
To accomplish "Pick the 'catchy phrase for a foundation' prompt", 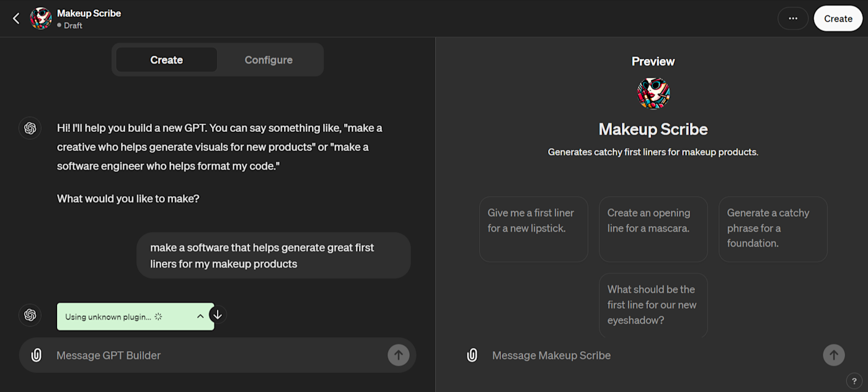I will pyautogui.click(x=773, y=229).
